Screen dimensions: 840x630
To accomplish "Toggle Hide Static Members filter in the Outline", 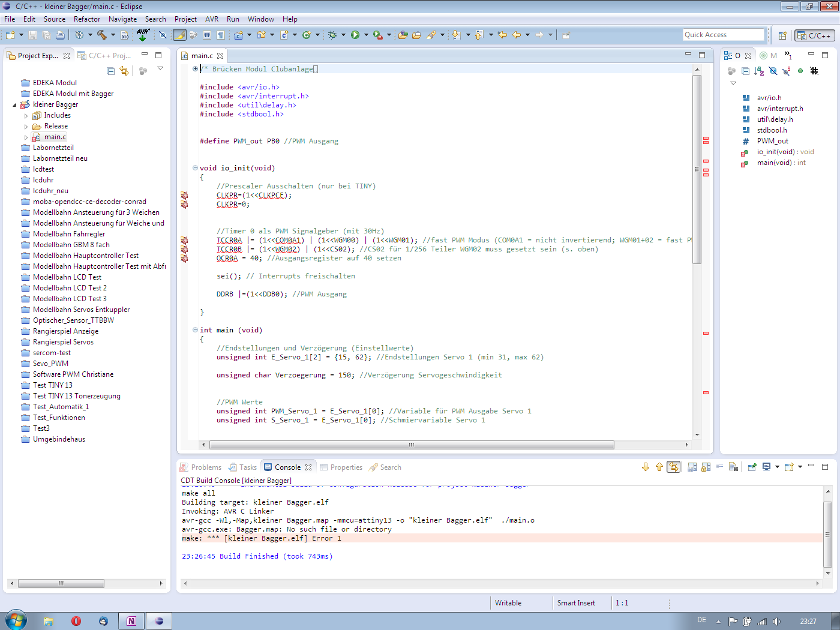I will (x=787, y=71).
